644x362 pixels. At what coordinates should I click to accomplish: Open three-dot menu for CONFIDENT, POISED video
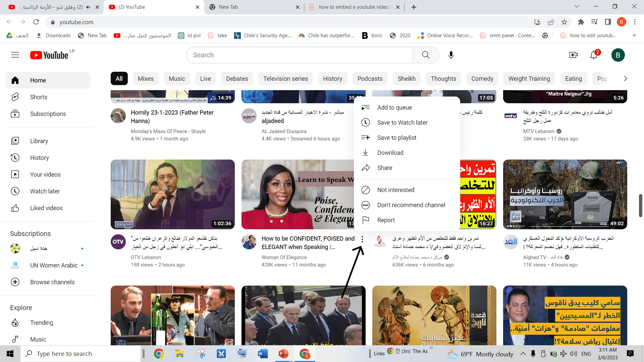[362, 239]
